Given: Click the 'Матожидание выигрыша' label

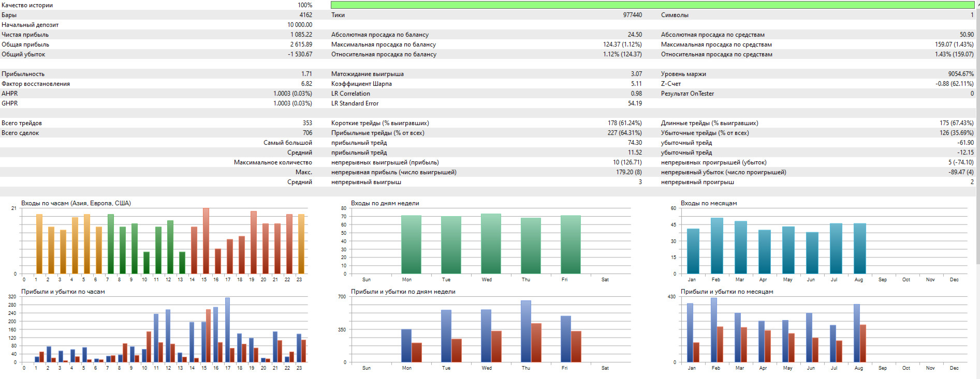Looking at the screenshot, I should click(368, 74).
